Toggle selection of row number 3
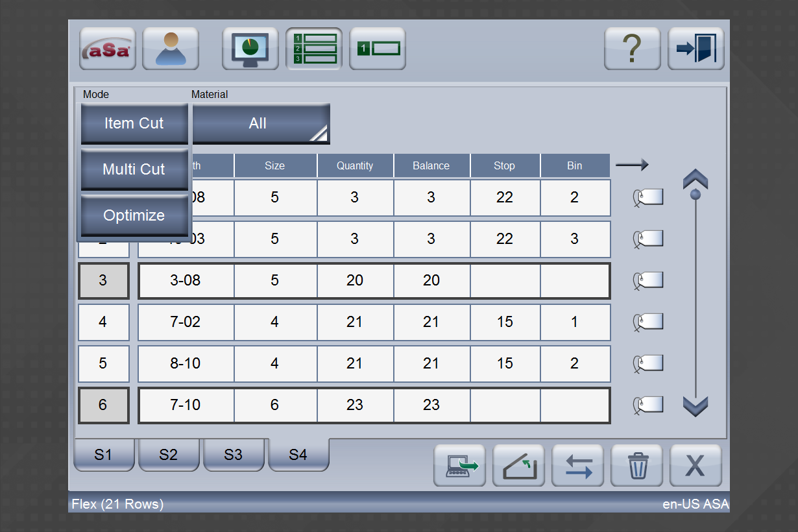 tap(103, 280)
